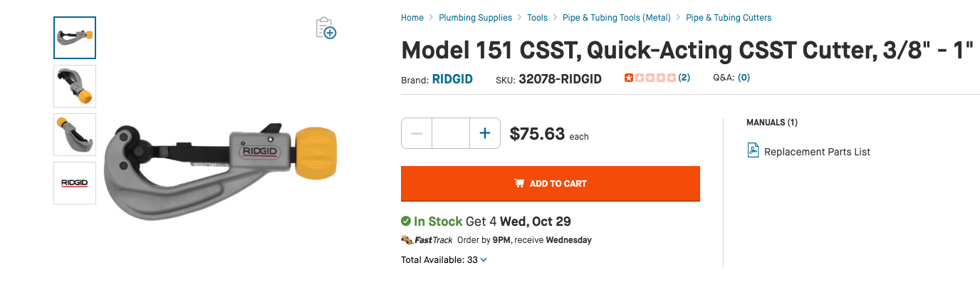The height and width of the screenshot is (290, 980).
Task: Open Pipe & Tubing Cutters breadcrumb
Action: [728, 18]
